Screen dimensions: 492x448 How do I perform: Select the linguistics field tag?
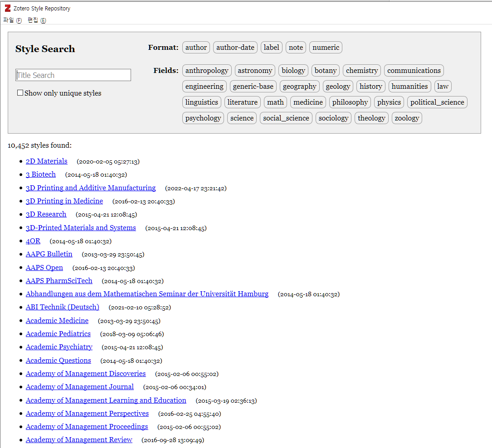tap(201, 102)
